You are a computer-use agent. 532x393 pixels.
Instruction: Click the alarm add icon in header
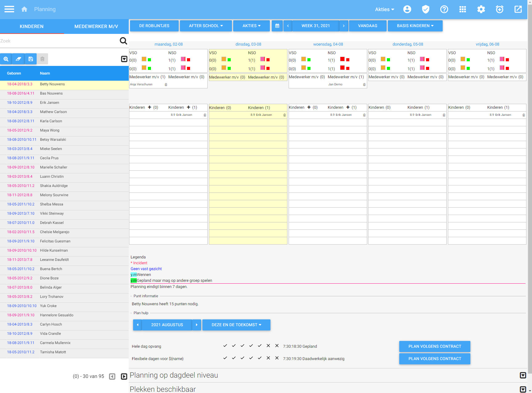point(499,9)
